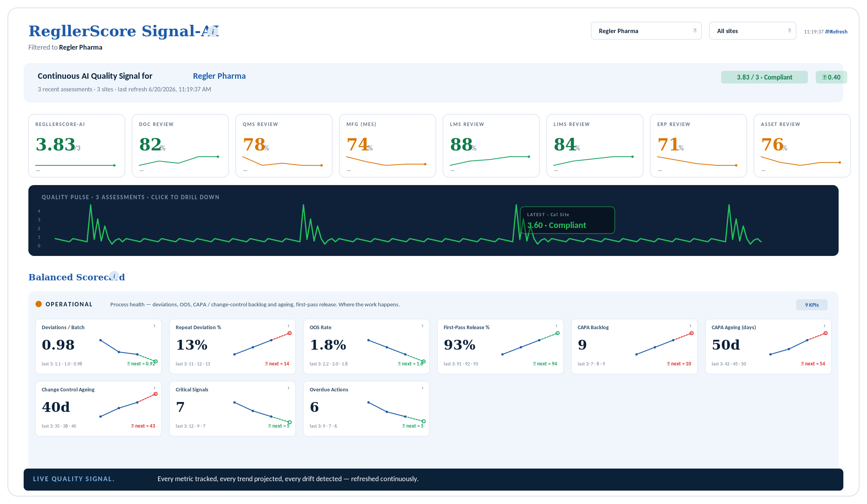Expand the CAPA Backlog chevron
This screenshot has width=867, height=504.
point(690,326)
